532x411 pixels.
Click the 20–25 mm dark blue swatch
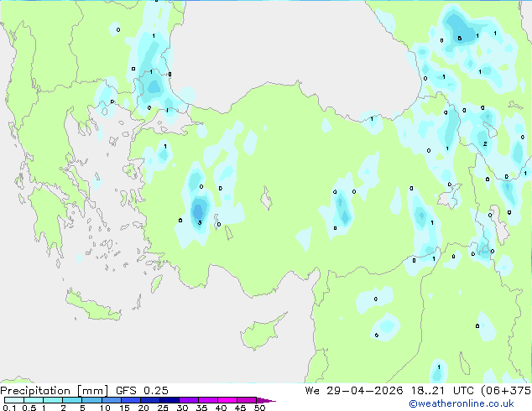click(x=150, y=400)
